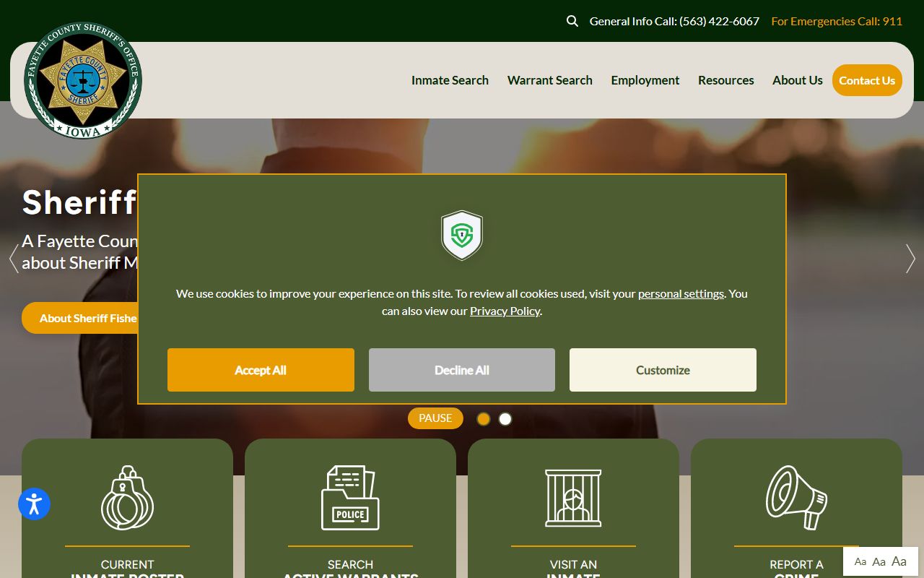Advance to the next slide arrow
The width and height of the screenshot is (924, 578).
click(x=910, y=259)
